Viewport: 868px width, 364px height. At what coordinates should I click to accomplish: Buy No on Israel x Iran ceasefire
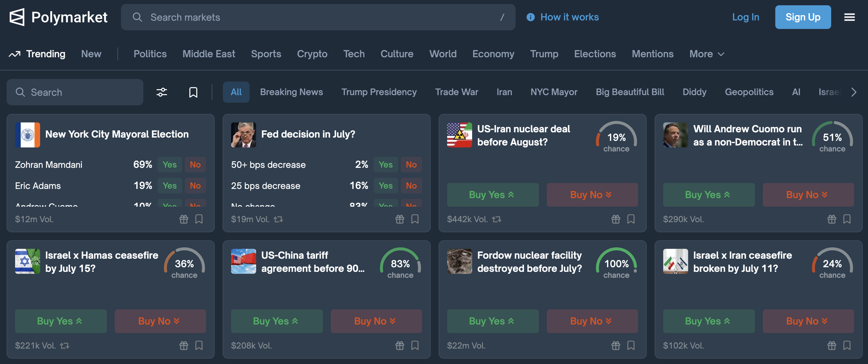(x=808, y=321)
